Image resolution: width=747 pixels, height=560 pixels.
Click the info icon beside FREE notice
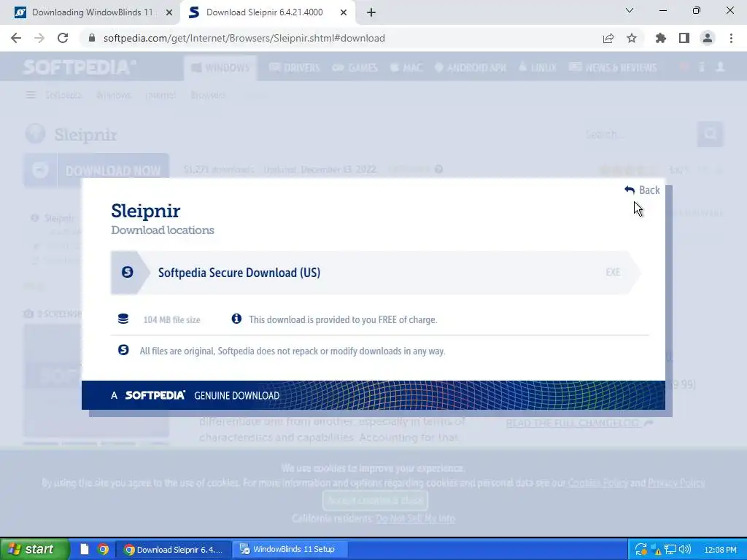click(x=236, y=319)
